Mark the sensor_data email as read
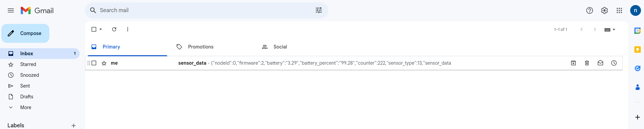644x129 pixels. point(600,63)
